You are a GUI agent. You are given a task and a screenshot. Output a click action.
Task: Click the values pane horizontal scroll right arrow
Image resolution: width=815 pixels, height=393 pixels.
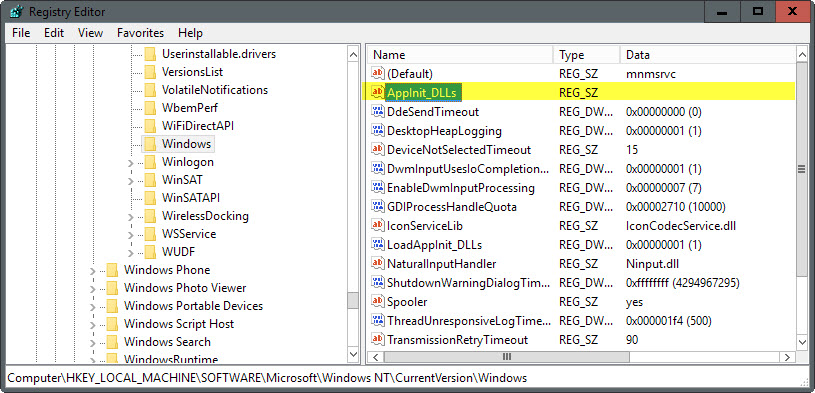click(787, 357)
